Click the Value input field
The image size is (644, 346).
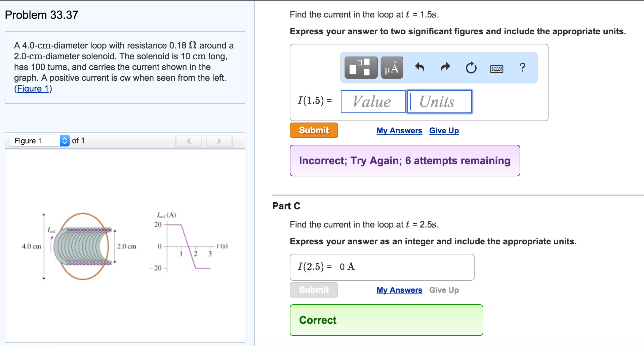(373, 102)
